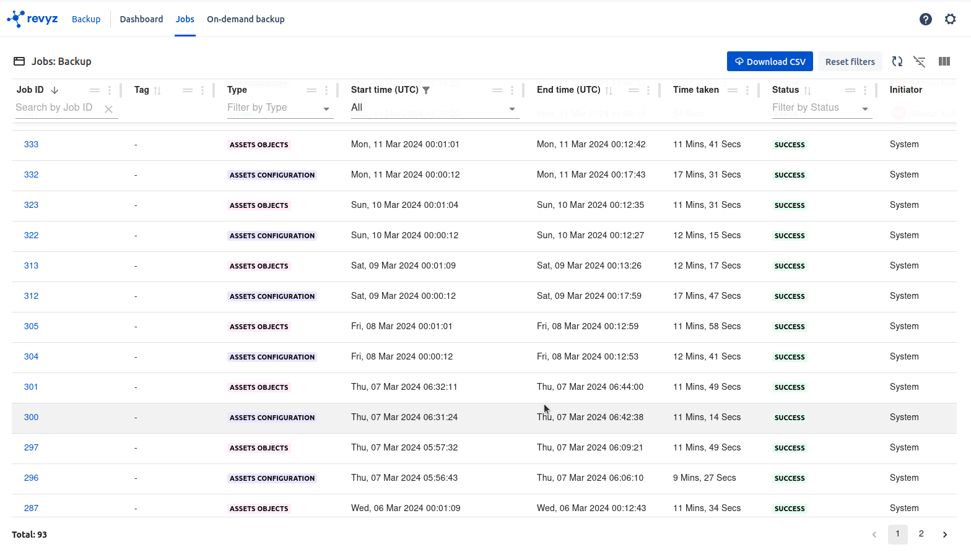
Task: Open job 333 link
Action: click(x=31, y=144)
